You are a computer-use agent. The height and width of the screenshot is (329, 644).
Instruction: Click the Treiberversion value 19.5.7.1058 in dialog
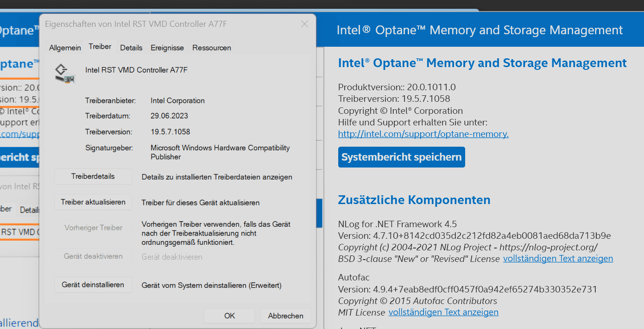[170, 132]
